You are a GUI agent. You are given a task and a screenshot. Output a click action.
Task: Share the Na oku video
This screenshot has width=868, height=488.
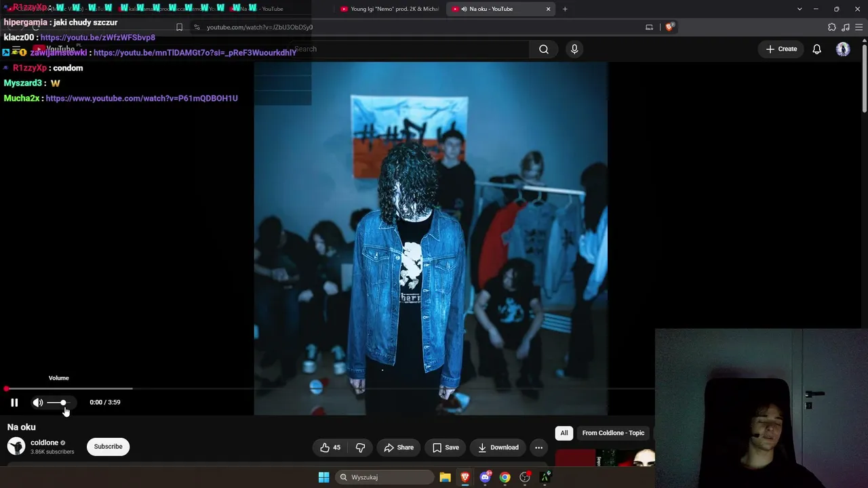coord(399,447)
